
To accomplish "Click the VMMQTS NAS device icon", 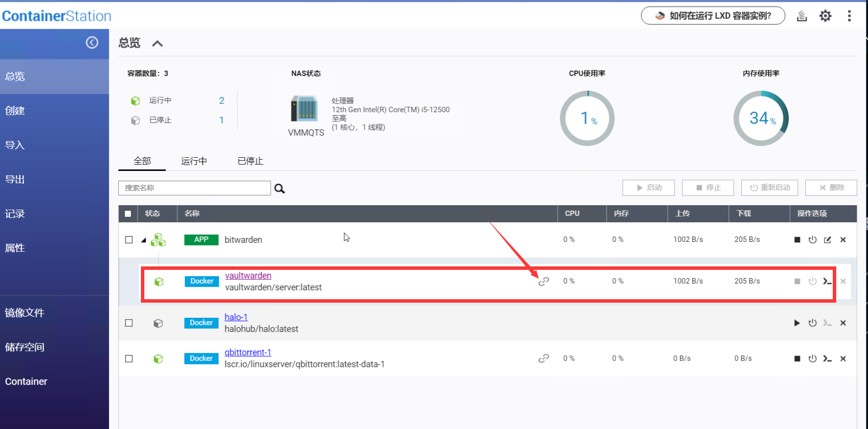I will [x=304, y=108].
